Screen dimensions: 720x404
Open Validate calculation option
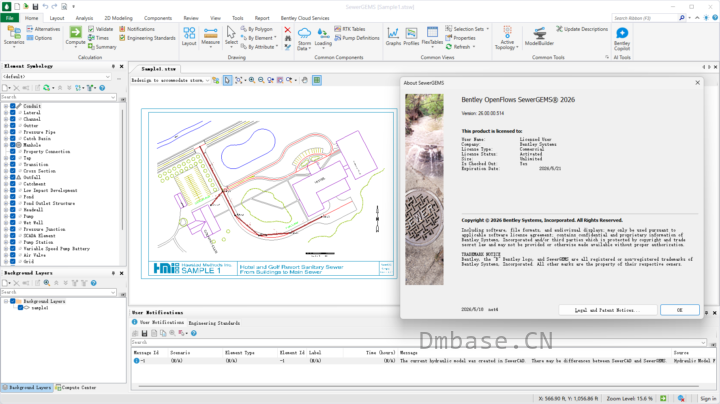101,29
